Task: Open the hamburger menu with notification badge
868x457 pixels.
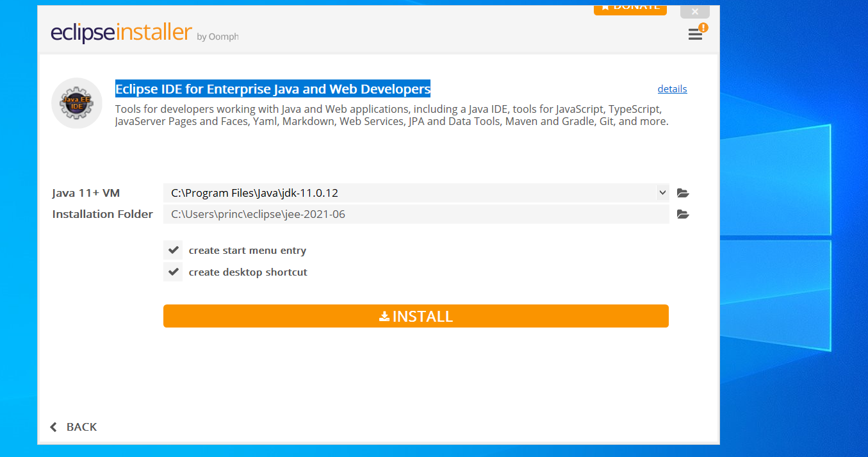Action: [697, 33]
